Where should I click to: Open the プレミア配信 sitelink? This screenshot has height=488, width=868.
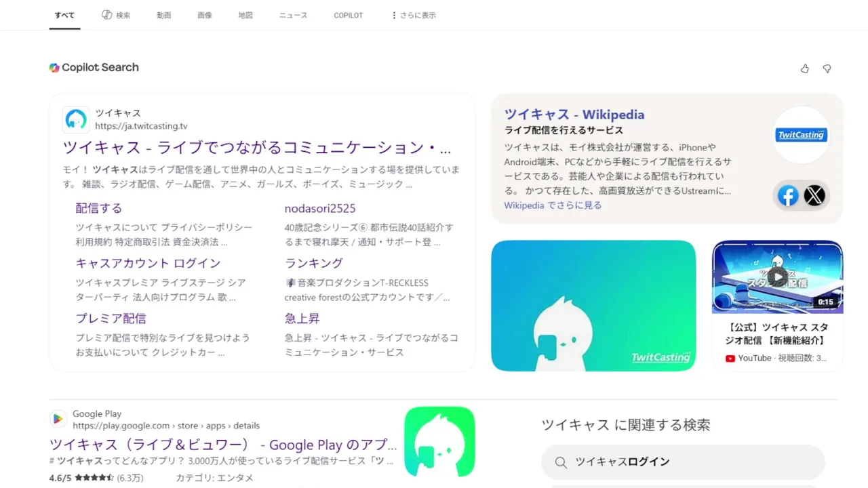111,318
